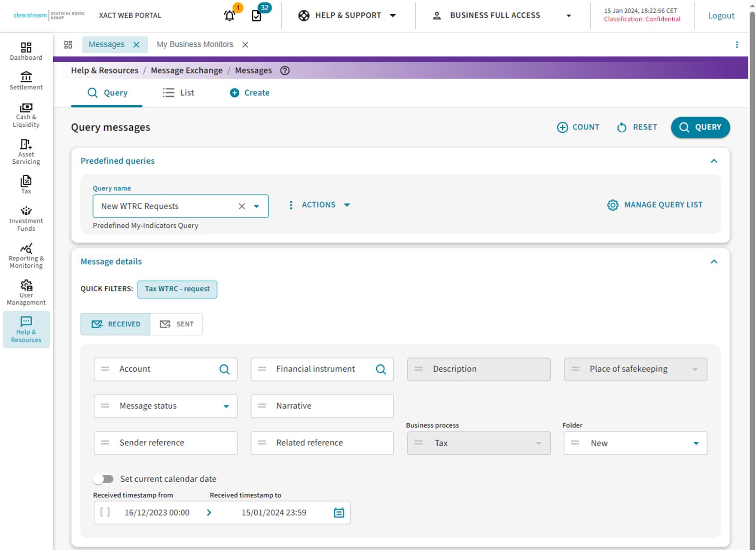
Task: Open the Reporting & Monitoring sidebar icon
Action: pos(26,256)
